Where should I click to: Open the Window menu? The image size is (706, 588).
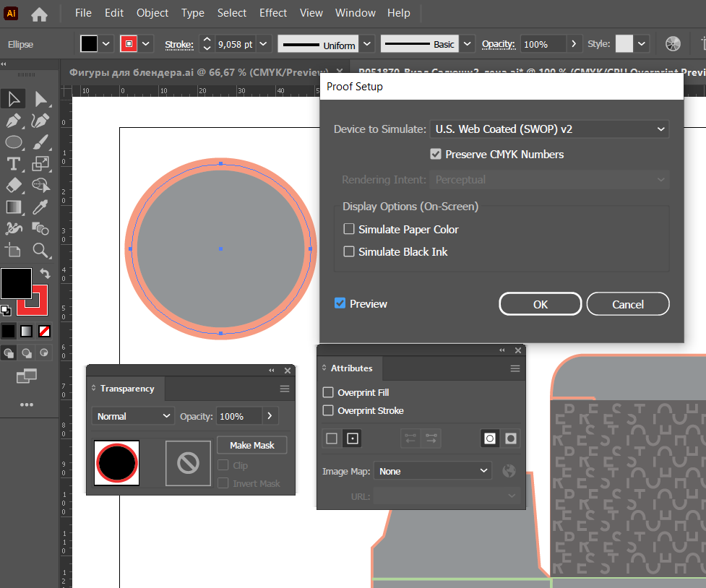point(356,13)
